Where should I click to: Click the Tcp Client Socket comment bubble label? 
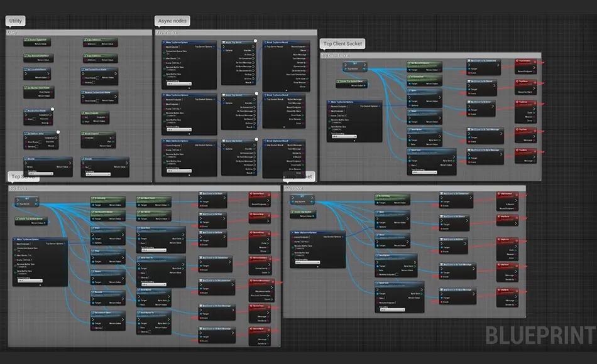pos(342,44)
